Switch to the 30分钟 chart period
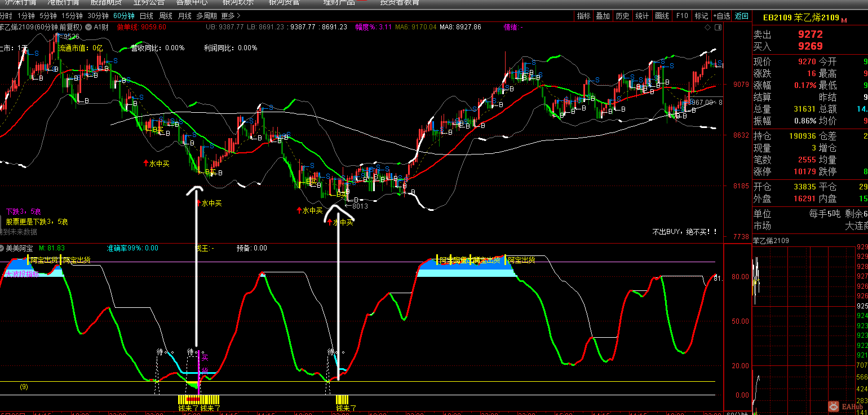 [x=98, y=16]
